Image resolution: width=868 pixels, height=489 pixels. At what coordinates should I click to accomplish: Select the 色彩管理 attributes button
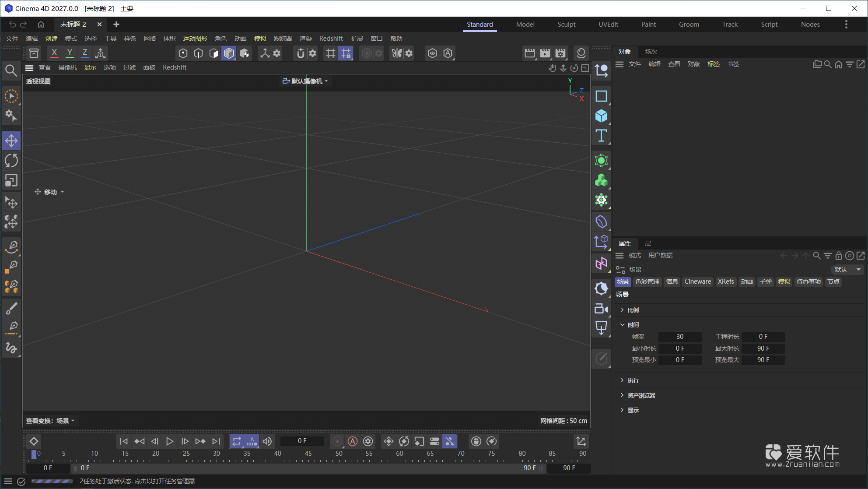pos(647,281)
